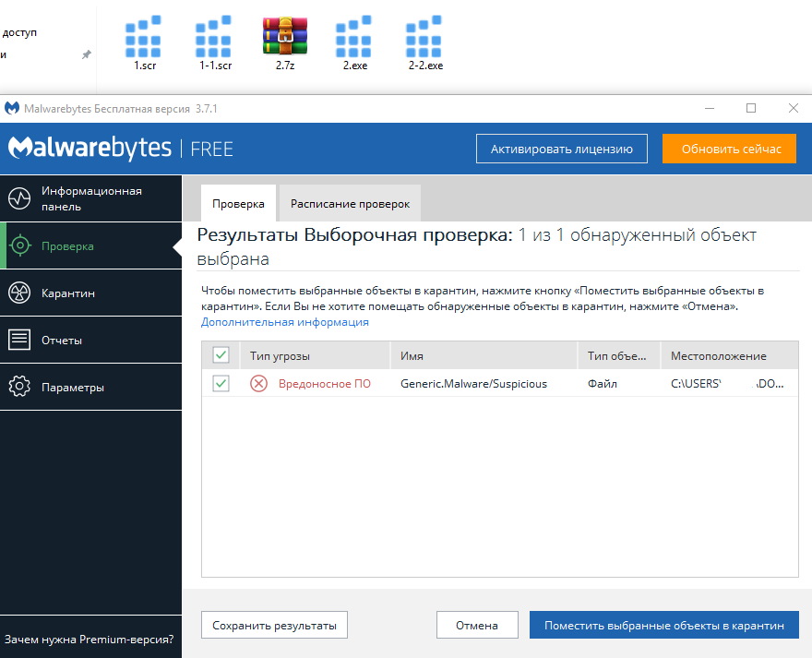Click Зачем нужна Premium-версия? link
The width and height of the screenshot is (812, 658).
tap(90, 640)
